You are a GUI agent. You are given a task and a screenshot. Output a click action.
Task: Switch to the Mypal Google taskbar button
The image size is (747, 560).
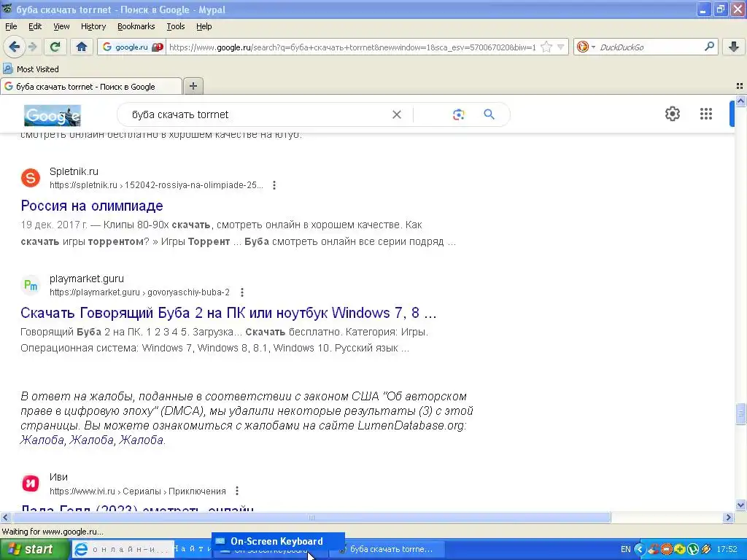click(x=387, y=549)
